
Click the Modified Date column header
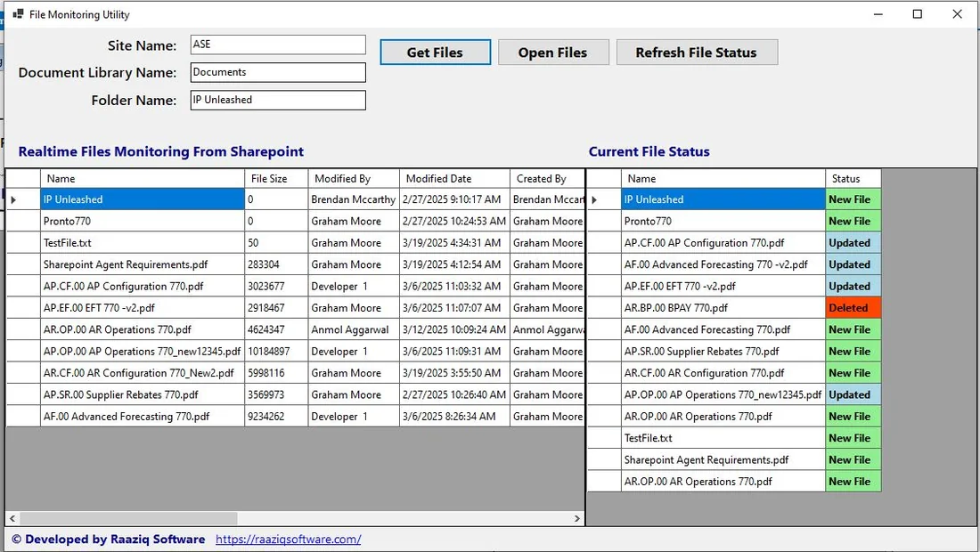tap(454, 179)
